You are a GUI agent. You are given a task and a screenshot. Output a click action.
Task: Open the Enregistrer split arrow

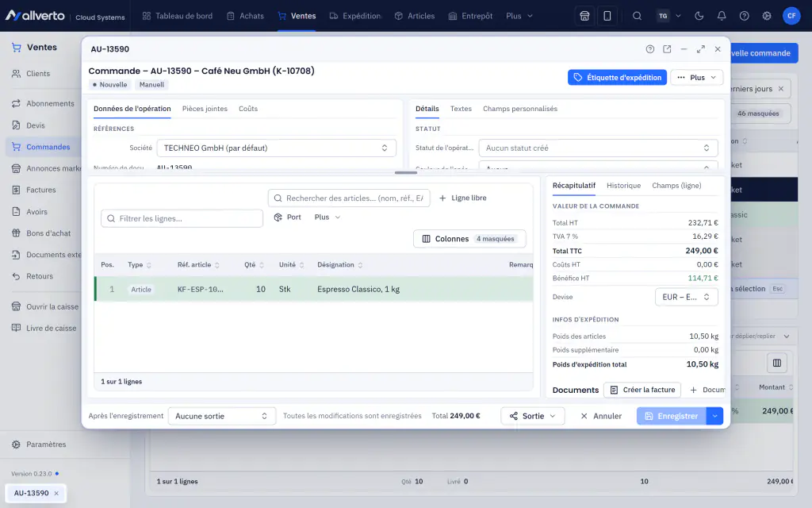click(x=714, y=416)
